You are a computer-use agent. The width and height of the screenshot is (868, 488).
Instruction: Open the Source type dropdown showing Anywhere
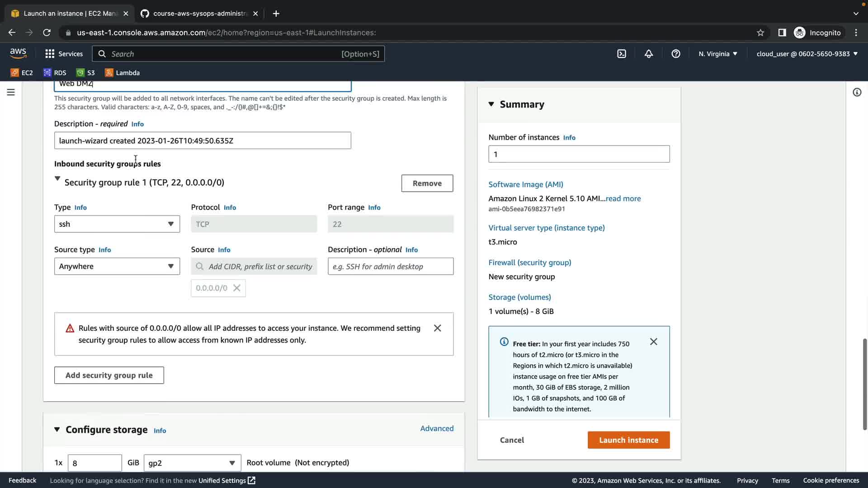117,267
